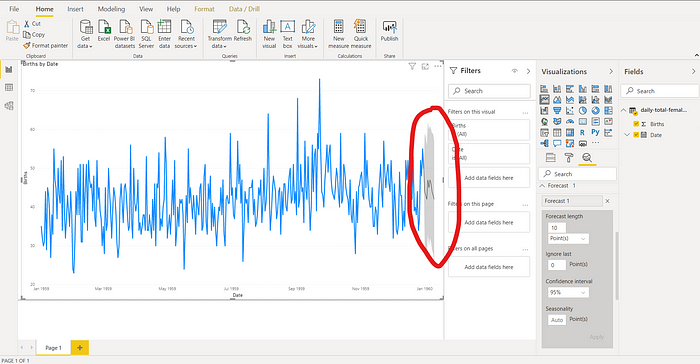
Task: Collapse the daily-total-female table
Action: (624, 110)
